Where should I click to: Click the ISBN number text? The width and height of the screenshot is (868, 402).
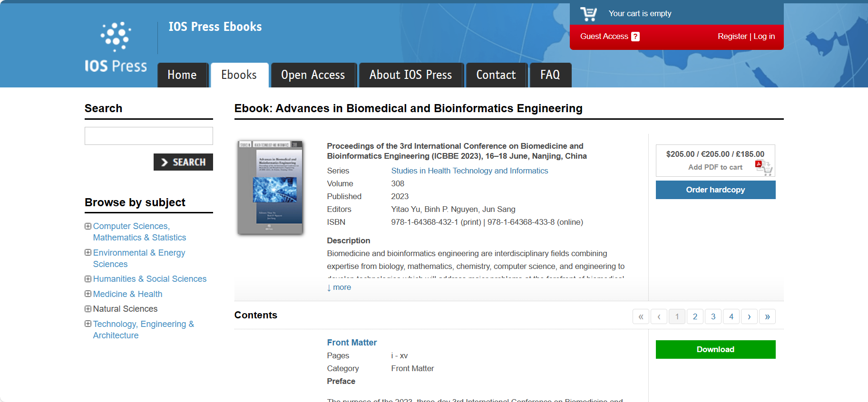[487, 222]
